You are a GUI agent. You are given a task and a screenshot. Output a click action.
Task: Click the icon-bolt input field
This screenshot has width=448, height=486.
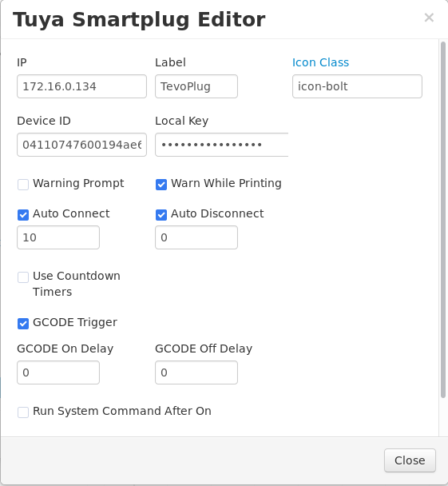(x=357, y=86)
